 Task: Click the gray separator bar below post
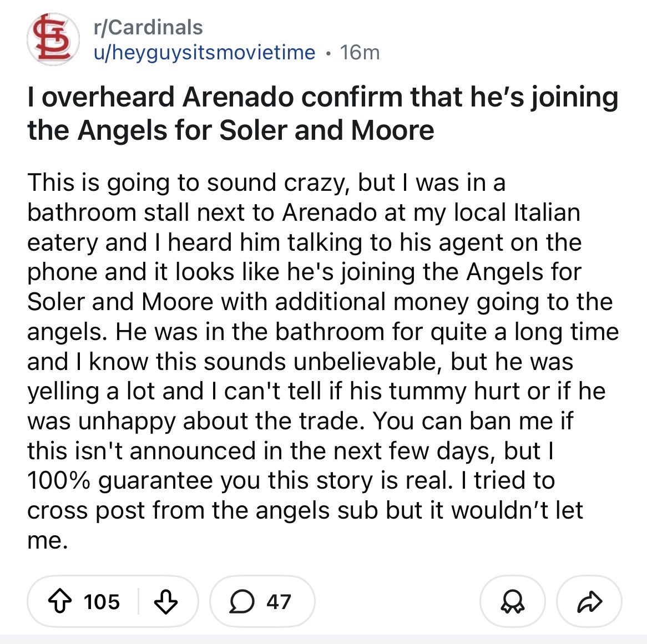point(323,638)
